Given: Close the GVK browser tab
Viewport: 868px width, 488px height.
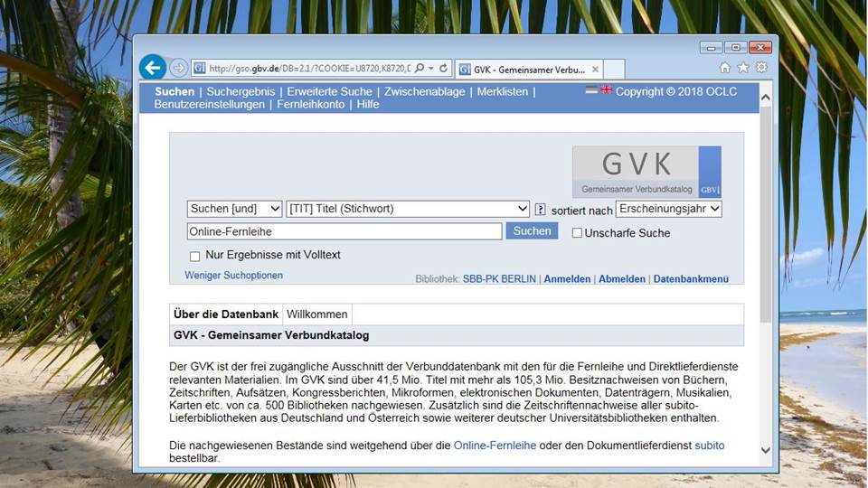Looking at the screenshot, I should tap(595, 70).
